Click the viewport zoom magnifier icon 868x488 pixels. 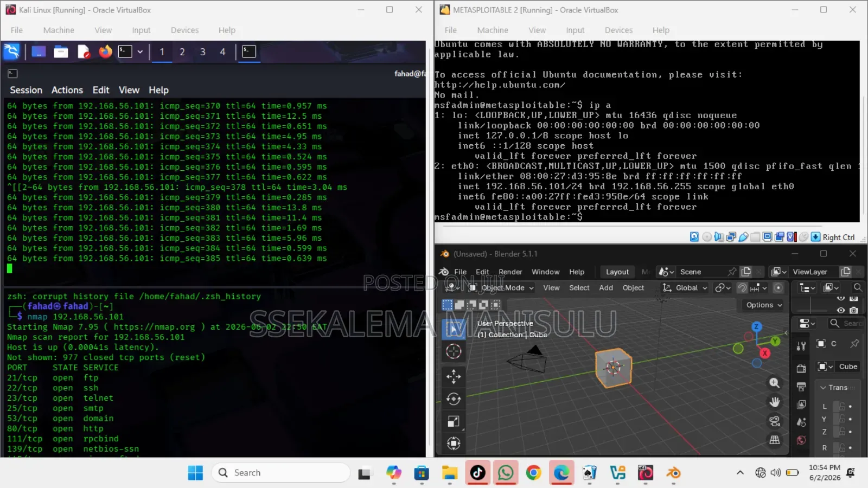pos(775,383)
